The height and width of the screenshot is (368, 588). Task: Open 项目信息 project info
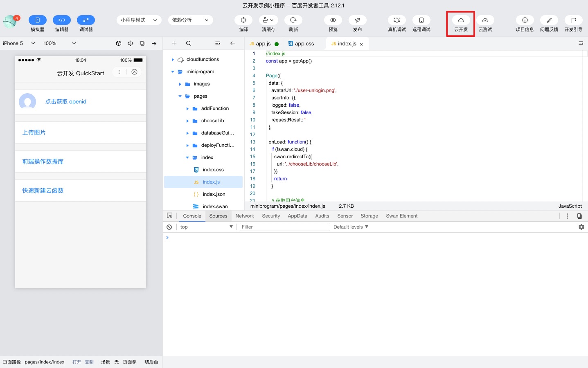(x=525, y=20)
